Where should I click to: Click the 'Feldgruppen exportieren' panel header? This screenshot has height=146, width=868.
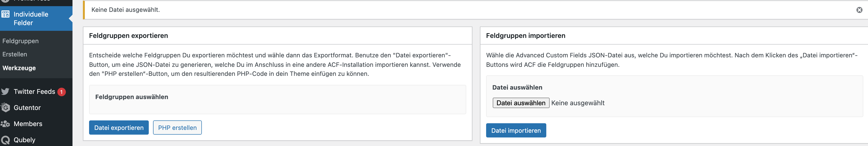[x=128, y=35]
